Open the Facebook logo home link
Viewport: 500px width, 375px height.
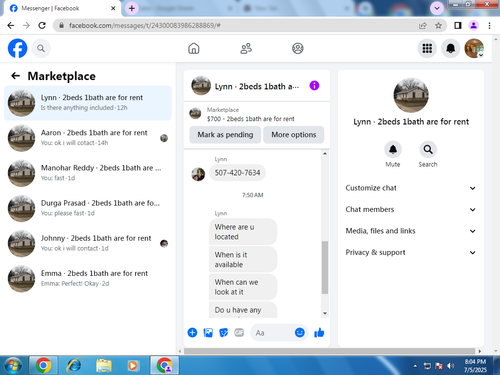tap(17, 49)
